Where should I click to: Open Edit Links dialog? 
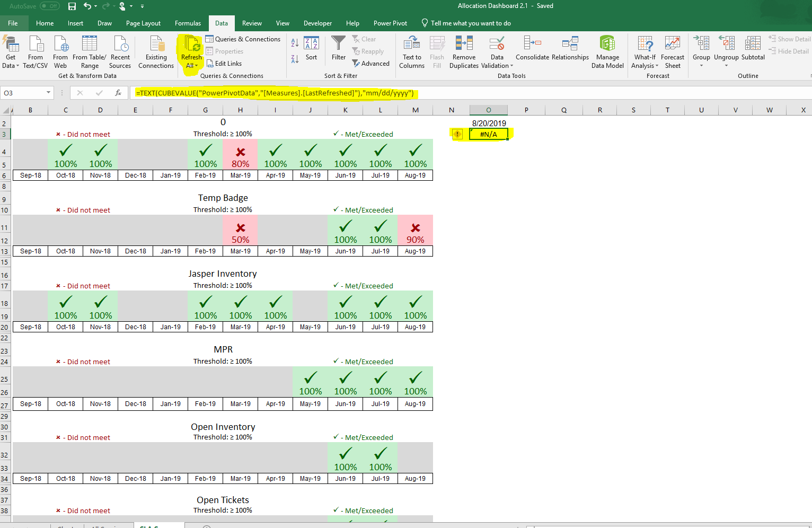(x=224, y=64)
